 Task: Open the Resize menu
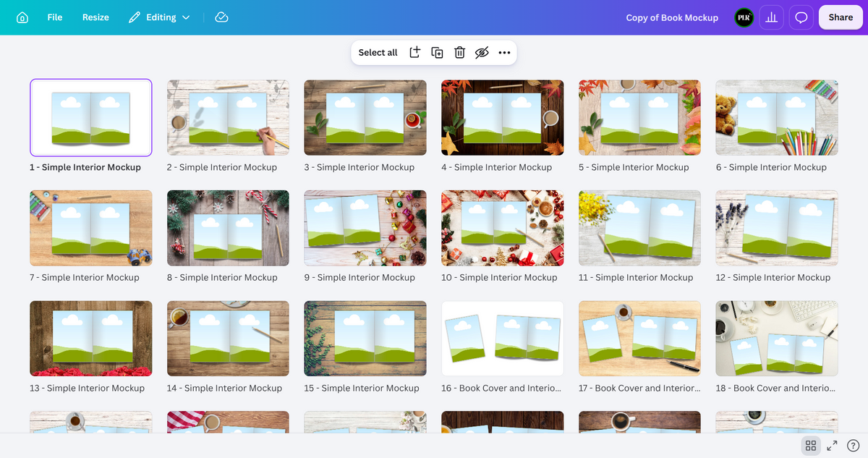click(95, 17)
